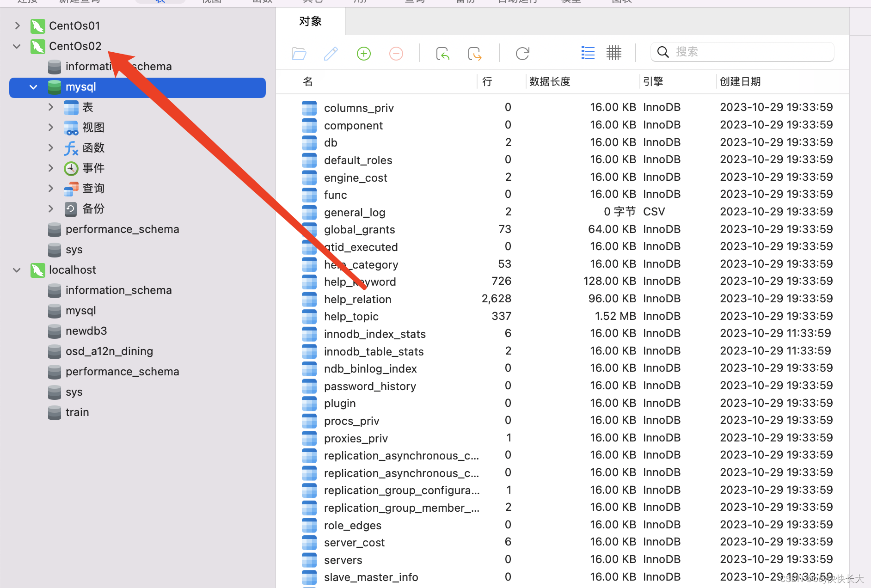Select the slave_master_info table
Screen dimensions: 871x588
coord(371,577)
